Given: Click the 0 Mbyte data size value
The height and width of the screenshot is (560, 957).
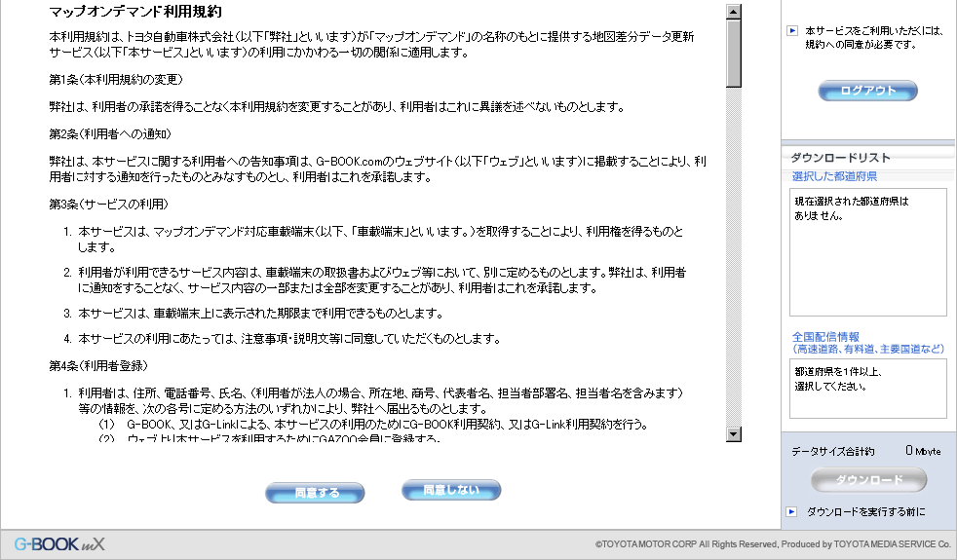Looking at the screenshot, I should tap(924, 451).
